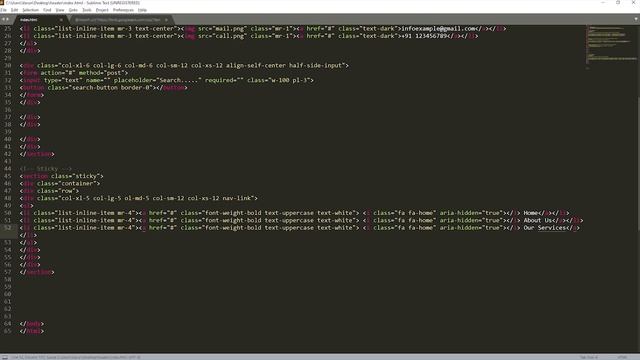This screenshot has height=360, width=640.
Task: Close the index.html tab
Action: [x=61, y=20]
